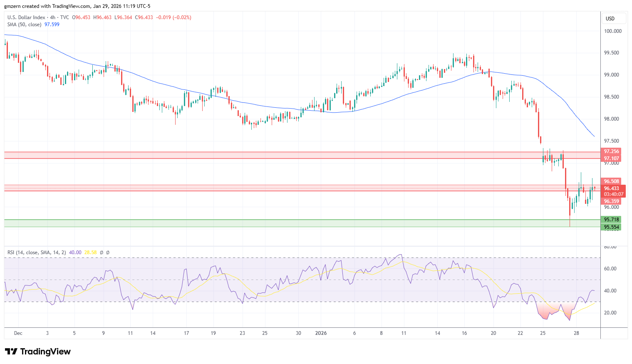The height and width of the screenshot is (364, 632).
Task: Click the U.S. Dollar Index chart title
Action: [x=26, y=17]
